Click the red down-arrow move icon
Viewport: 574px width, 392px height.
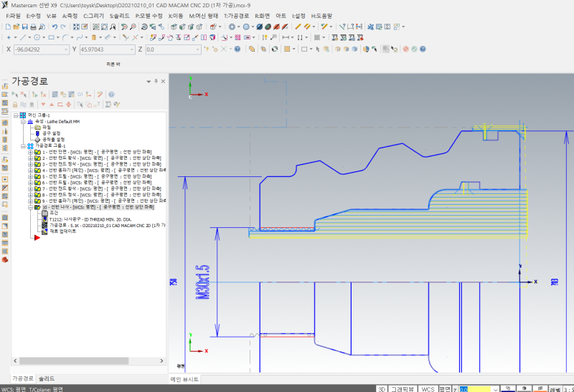coord(42,104)
